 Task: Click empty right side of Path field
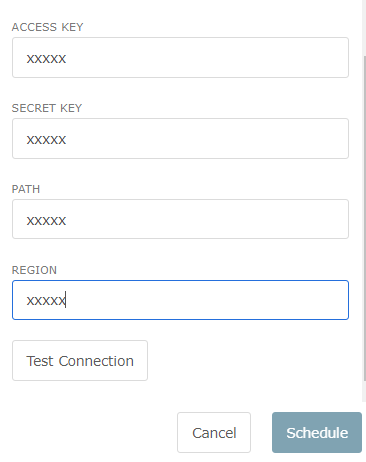tap(207, 219)
